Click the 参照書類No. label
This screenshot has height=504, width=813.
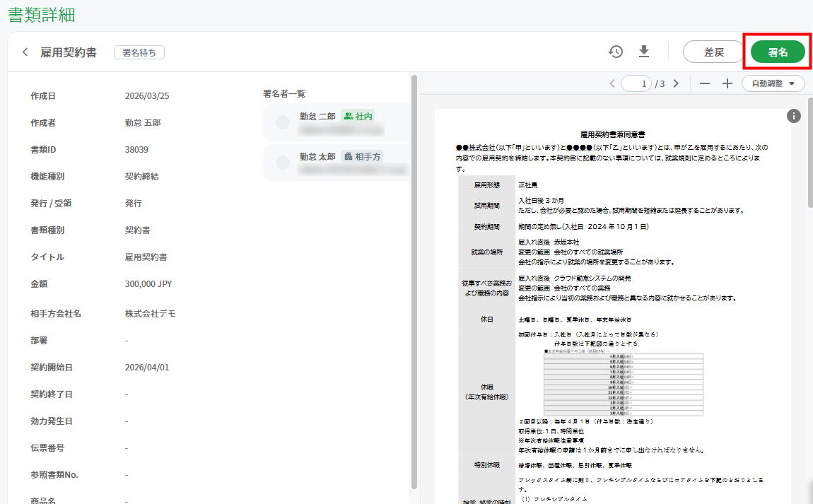[54, 475]
